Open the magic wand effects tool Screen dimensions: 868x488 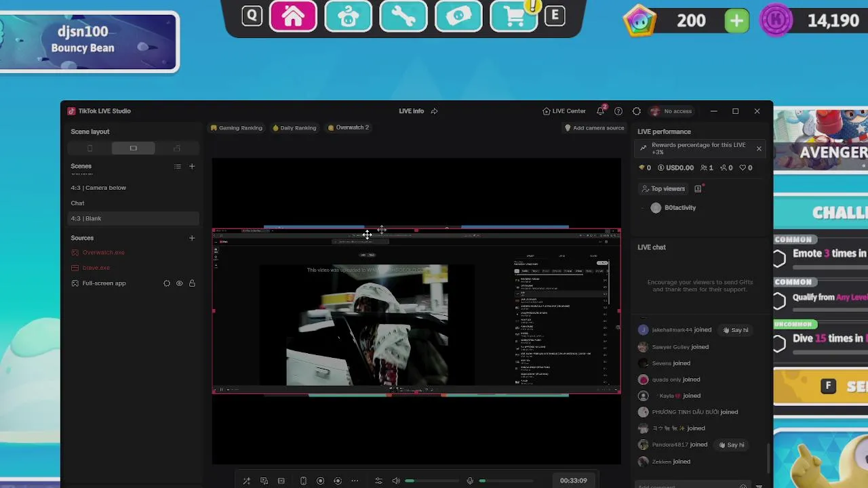[247, 481]
